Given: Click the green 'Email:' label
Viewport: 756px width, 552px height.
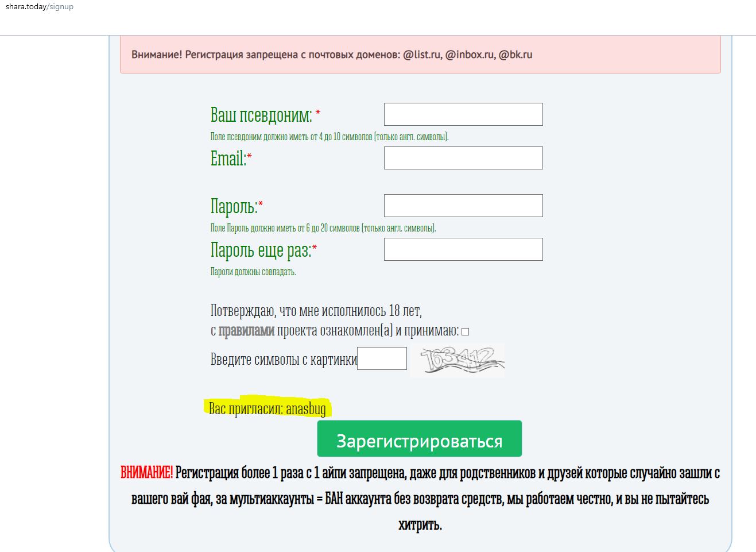Looking at the screenshot, I should point(228,159).
